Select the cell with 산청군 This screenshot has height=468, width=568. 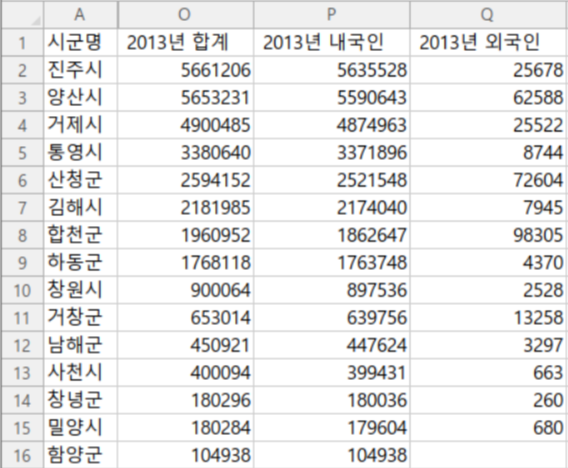[x=80, y=180]
